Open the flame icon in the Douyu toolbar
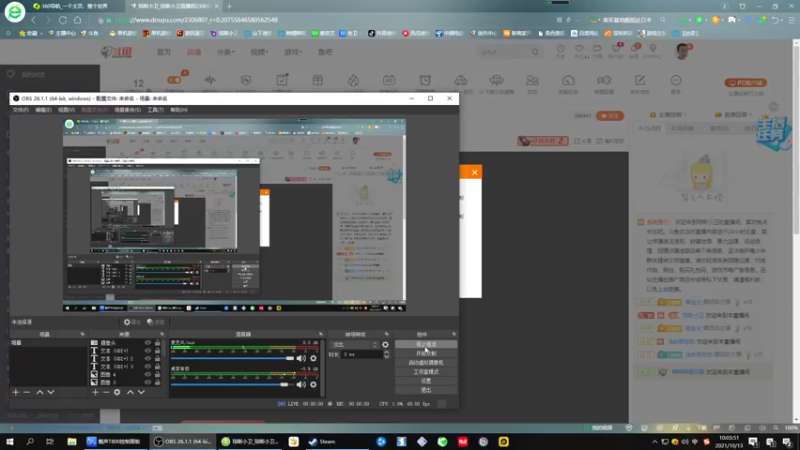The width and height of the screenshot is (800, 450). [353, 80]
